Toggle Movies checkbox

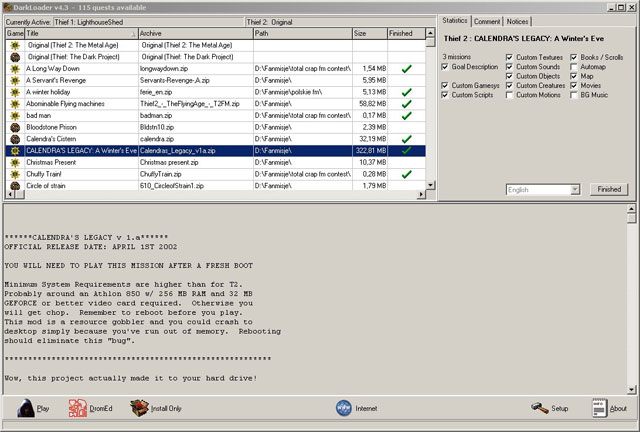[574, 85]
